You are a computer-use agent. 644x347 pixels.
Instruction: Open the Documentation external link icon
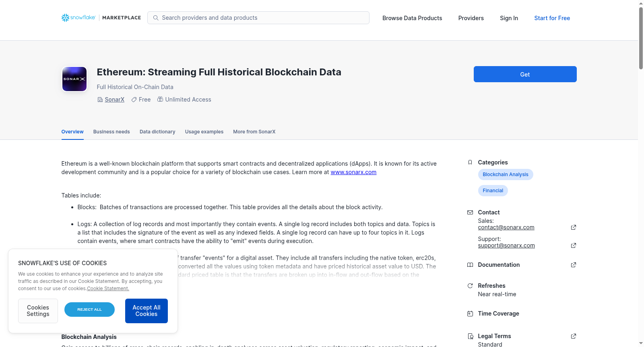[x=574, y=265]
